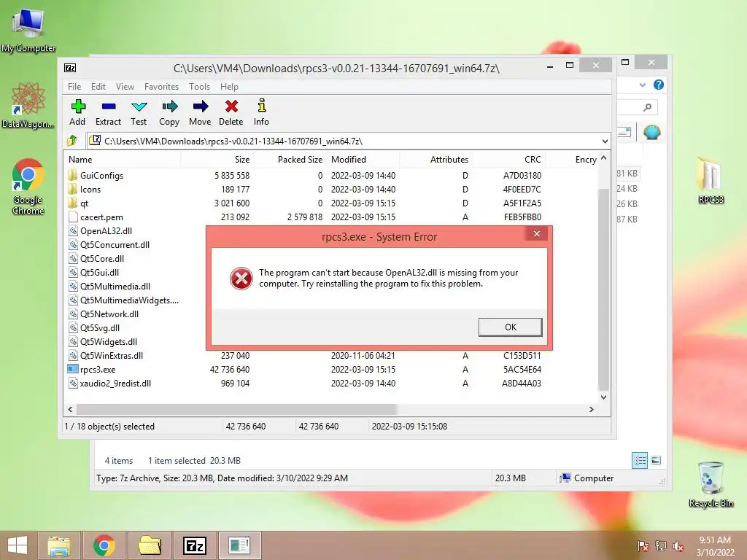
Task: Select Qt5WinExtras.dll file row
Action: tap(106, 355)
